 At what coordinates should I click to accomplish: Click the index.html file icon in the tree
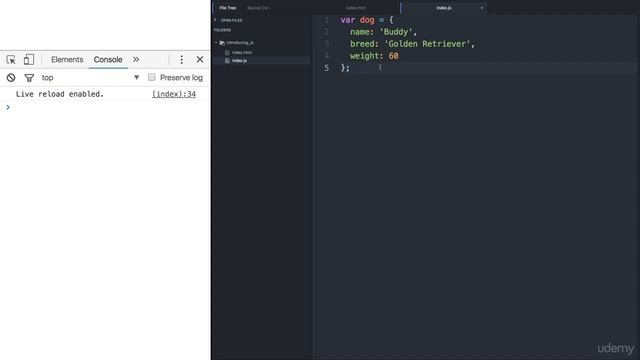[227, 52]
